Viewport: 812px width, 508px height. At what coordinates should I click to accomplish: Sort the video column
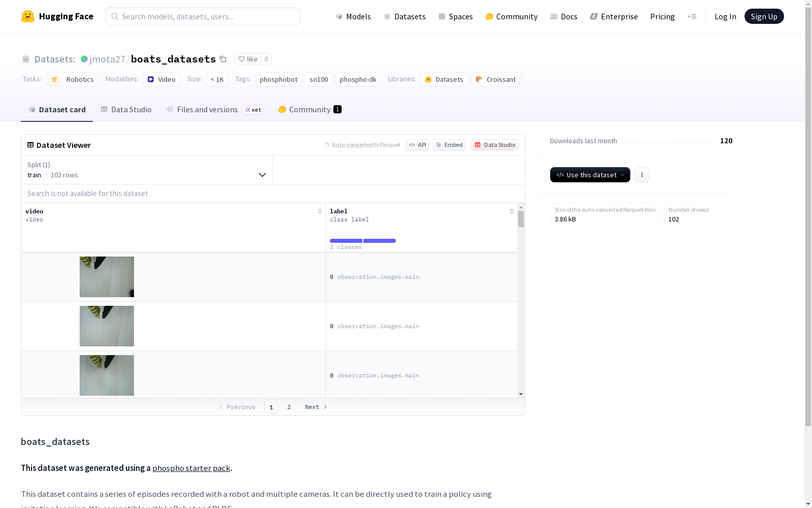[x=320, y=211]
